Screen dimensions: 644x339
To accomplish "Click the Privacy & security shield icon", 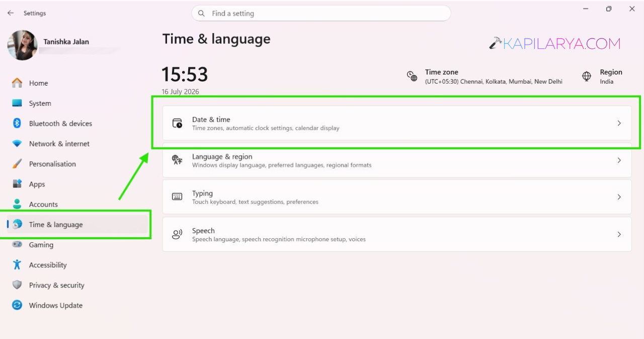I will (x=17, y=285).
